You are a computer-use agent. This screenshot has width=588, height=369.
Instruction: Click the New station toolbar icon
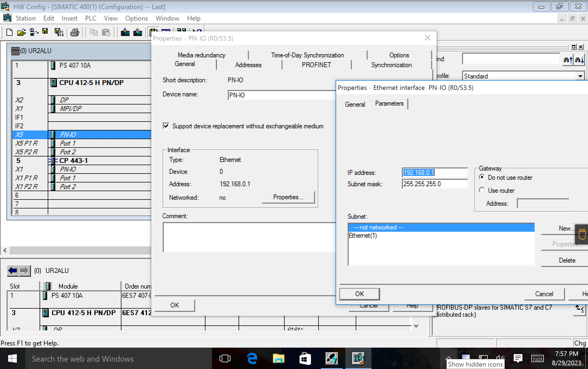pos(9,32)
